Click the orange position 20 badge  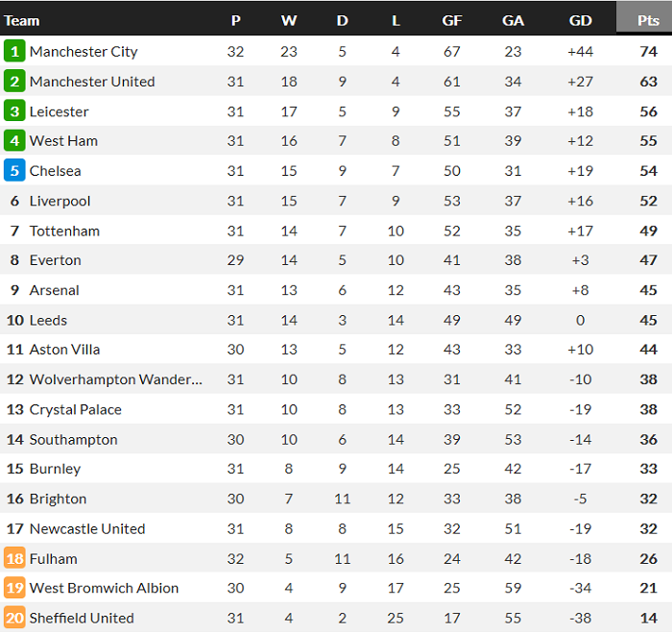(x=14, y=619)
